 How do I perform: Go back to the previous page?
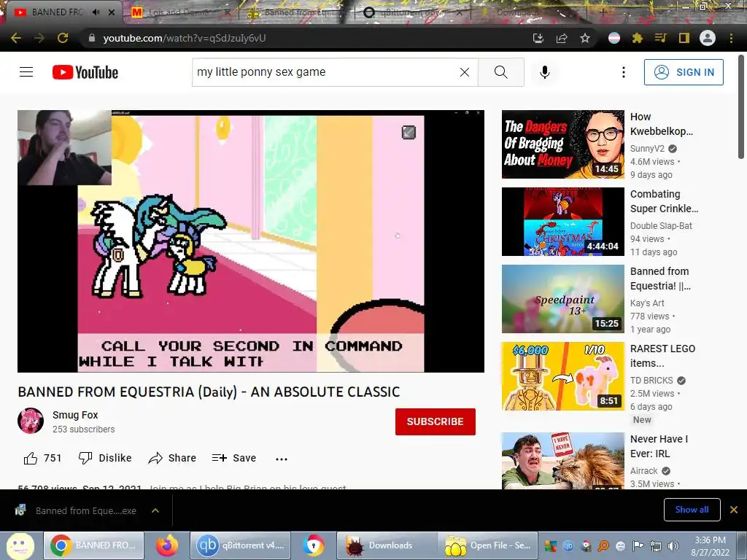point(16,38)
